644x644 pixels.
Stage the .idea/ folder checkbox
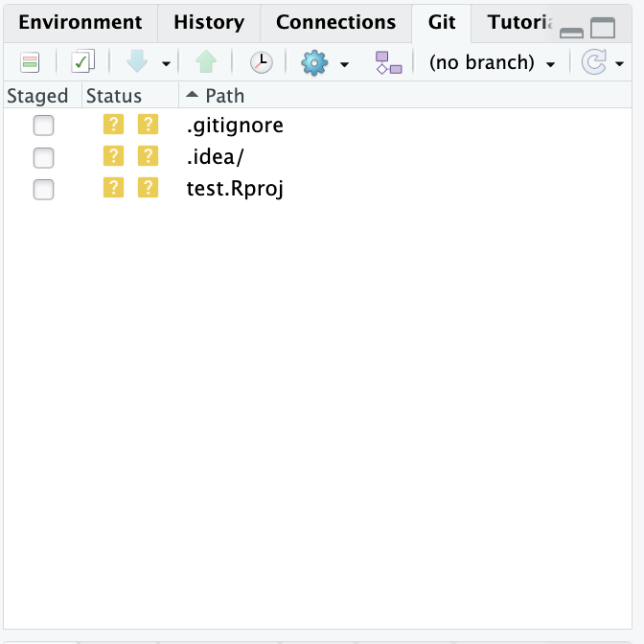click(x=43, y=158)
